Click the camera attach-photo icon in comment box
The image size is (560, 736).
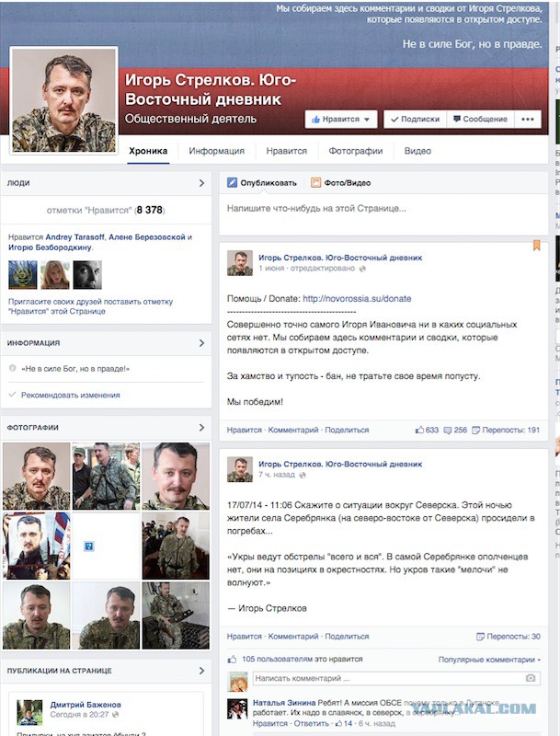pos(531,678)
